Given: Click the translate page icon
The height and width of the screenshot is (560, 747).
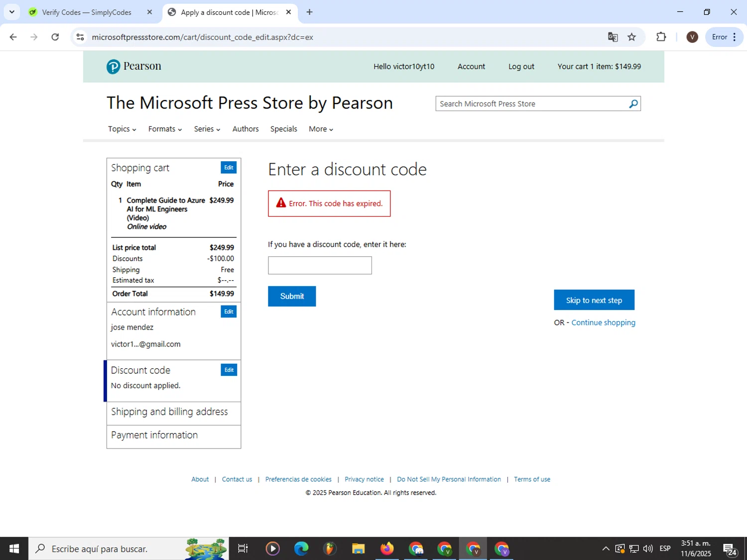Looking at the screenshot, I should pos(613,37).
